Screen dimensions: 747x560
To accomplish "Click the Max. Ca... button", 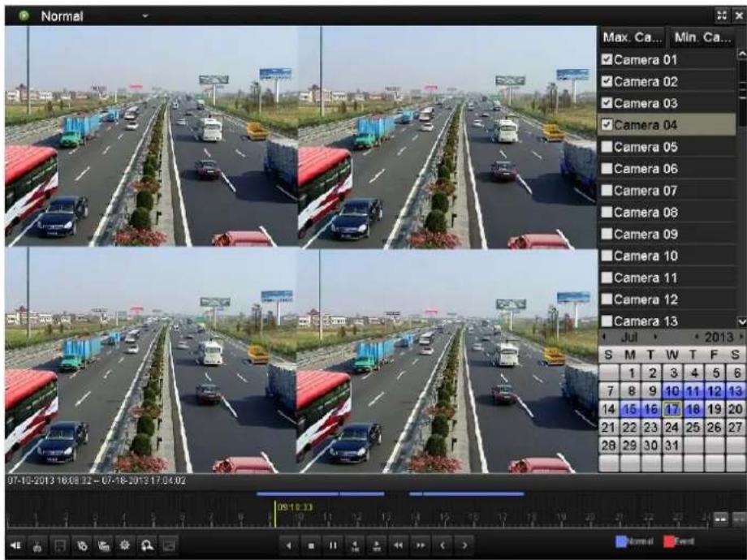I will point(632,37).
